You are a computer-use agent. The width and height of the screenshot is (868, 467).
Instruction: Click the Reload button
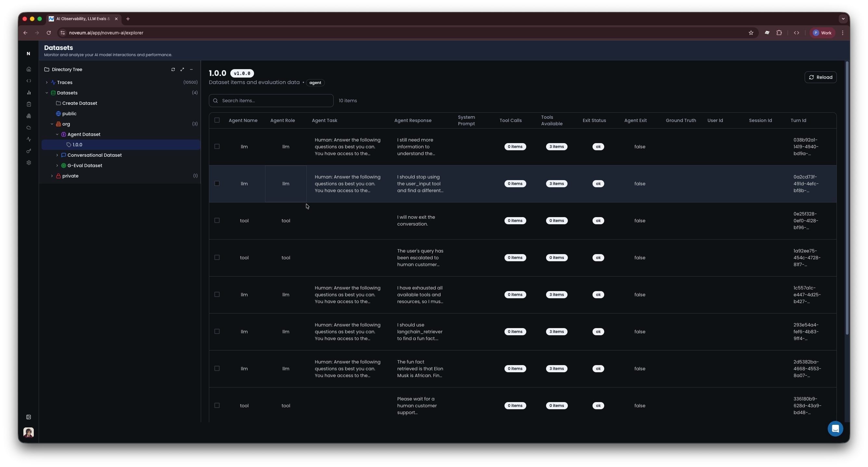[x=820, y=77]
